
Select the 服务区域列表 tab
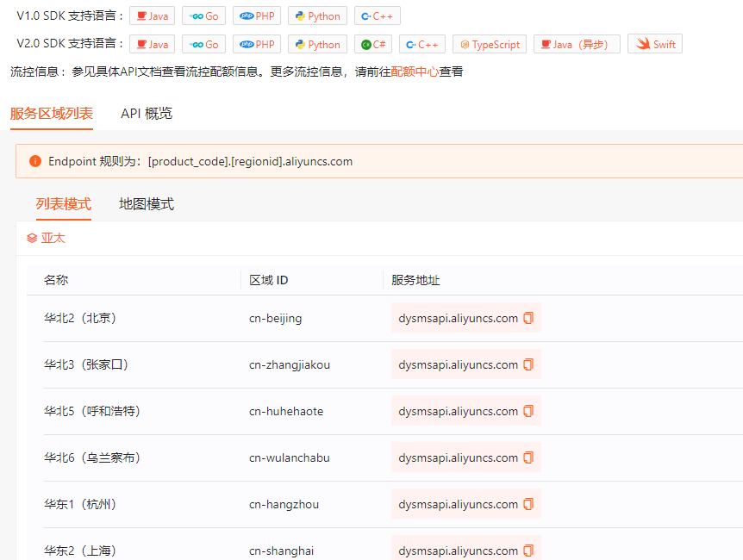52,112
